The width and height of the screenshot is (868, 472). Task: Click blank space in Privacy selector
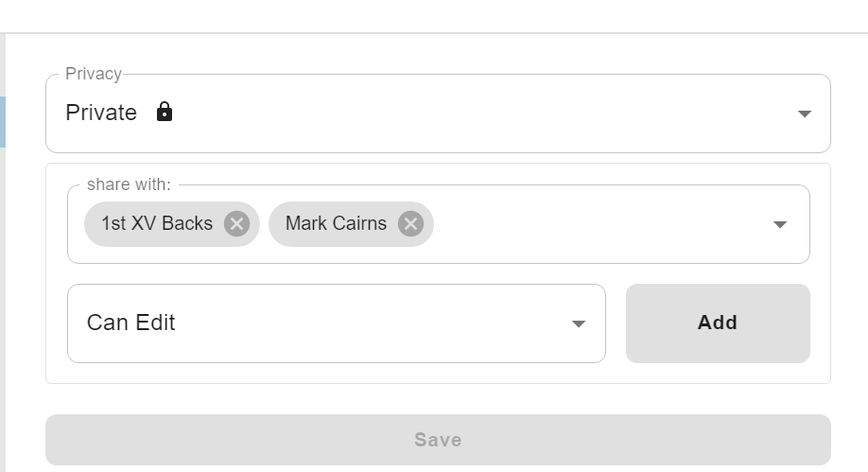[481, 114]
